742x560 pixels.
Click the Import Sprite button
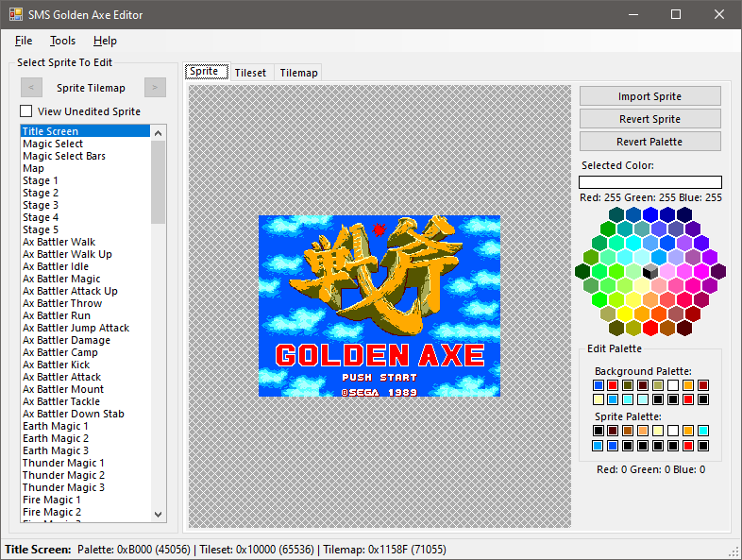click(649, 96)
